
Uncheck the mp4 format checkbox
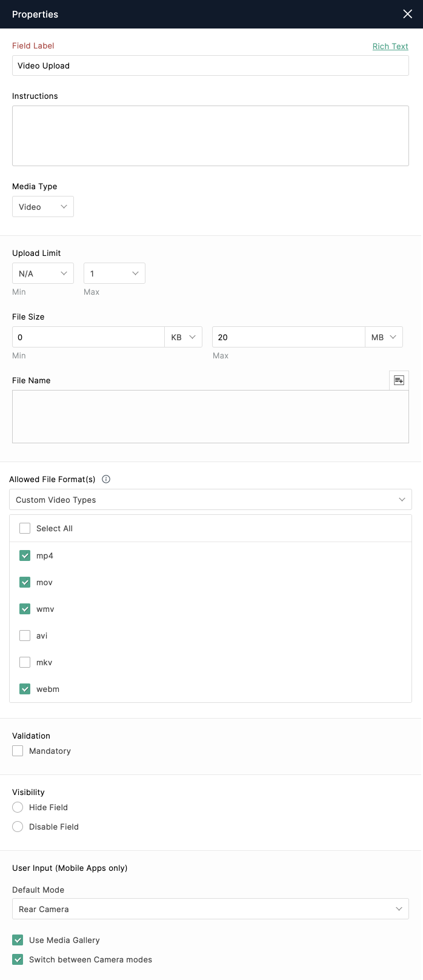click(x=25, y=555)
